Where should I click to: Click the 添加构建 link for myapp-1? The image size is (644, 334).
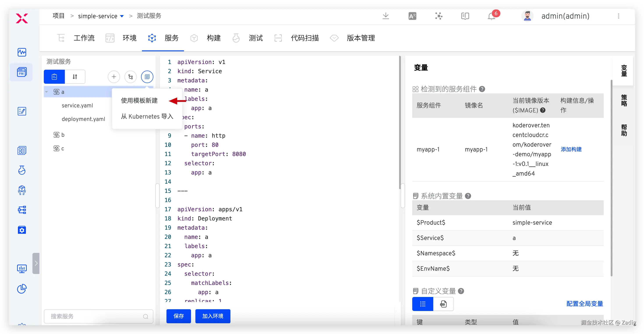tap(571, 149)
